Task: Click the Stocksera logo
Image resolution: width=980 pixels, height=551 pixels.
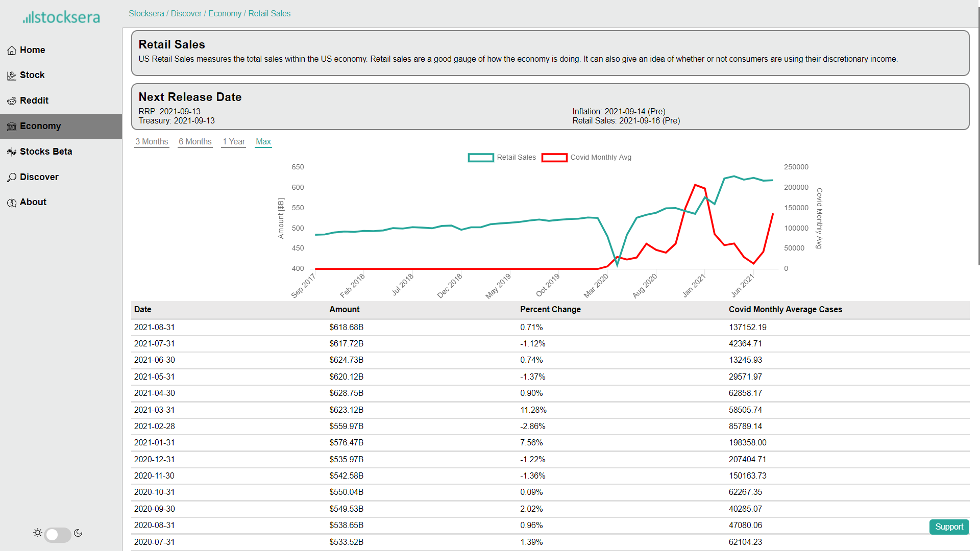Action: pyautogui.click(x=61, y=17)
